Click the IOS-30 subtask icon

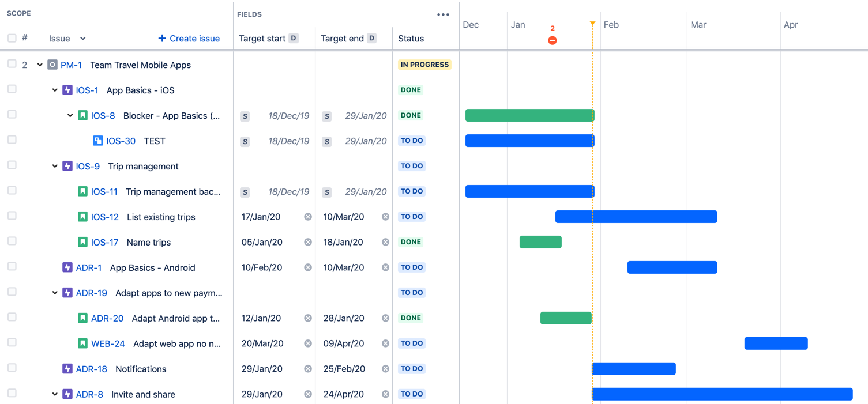(98, 141)
